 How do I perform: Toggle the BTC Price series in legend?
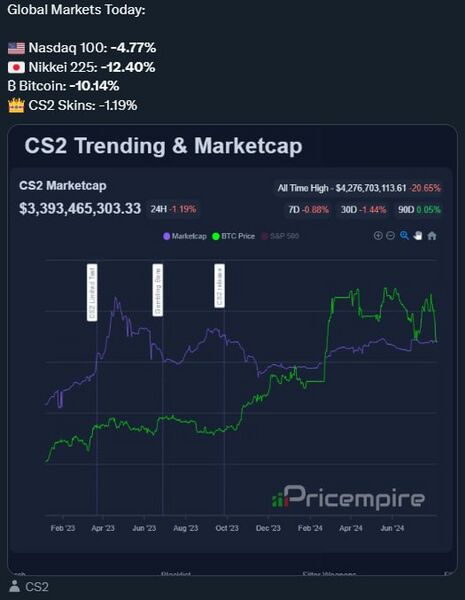[x=233, y=236]
